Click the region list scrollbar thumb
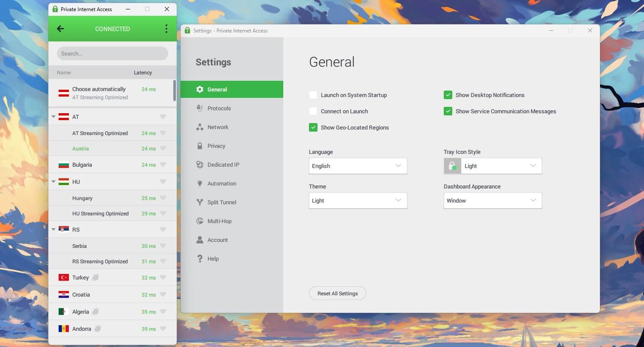 tap(174, 91)
